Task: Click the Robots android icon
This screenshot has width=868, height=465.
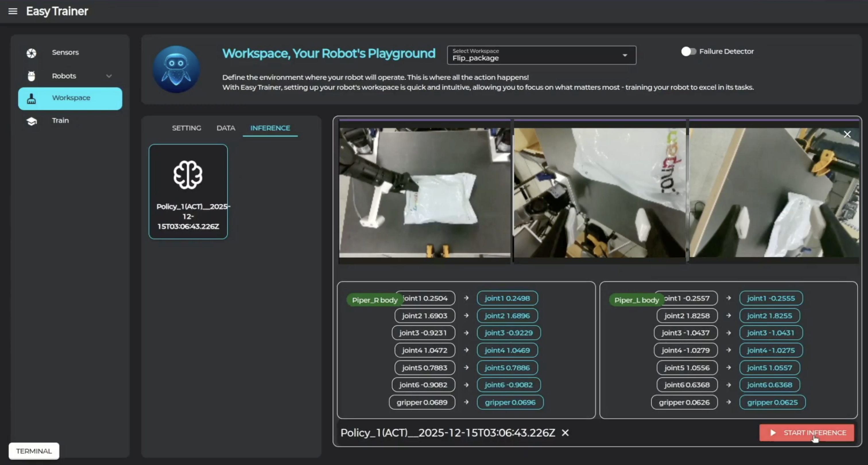Action: tap(31, 76)
